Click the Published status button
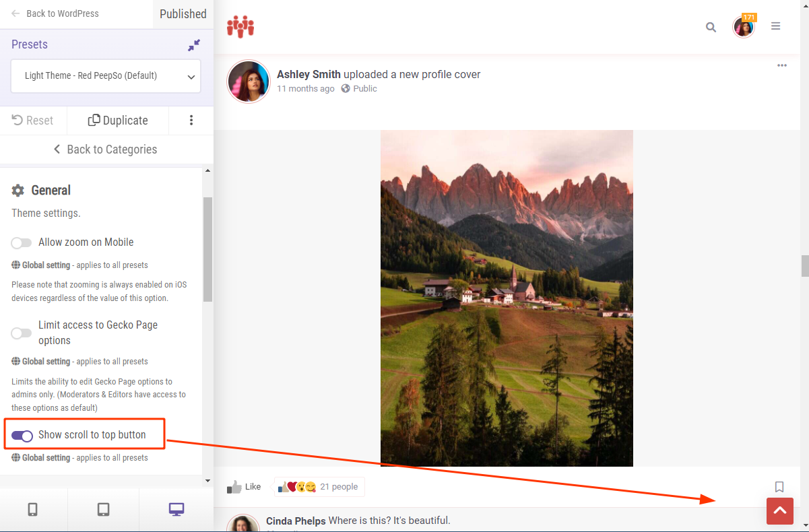The image size is (809, 532). click(183, 14)
